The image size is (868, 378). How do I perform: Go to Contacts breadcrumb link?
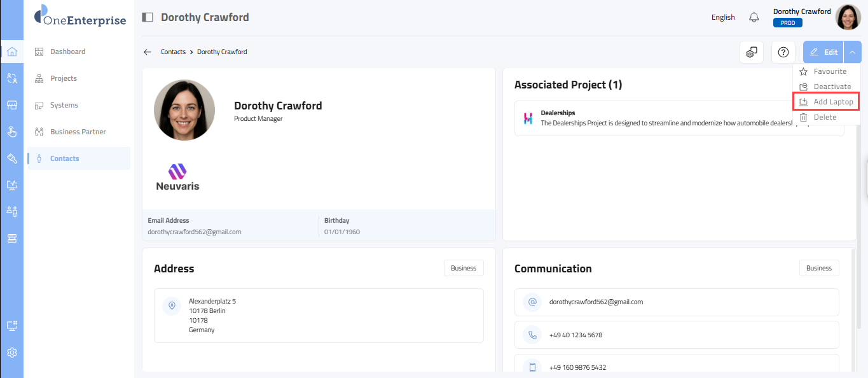click(x=173, y=52)
